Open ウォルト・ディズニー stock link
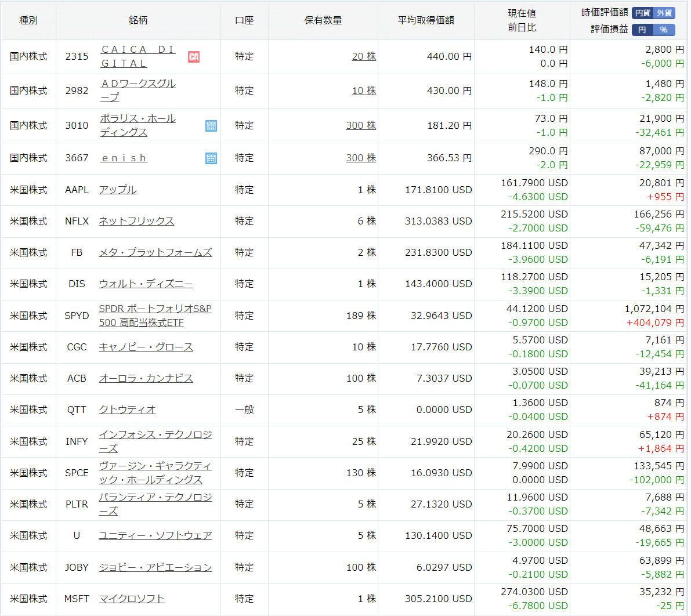691x616 pixels. [146, 284]
